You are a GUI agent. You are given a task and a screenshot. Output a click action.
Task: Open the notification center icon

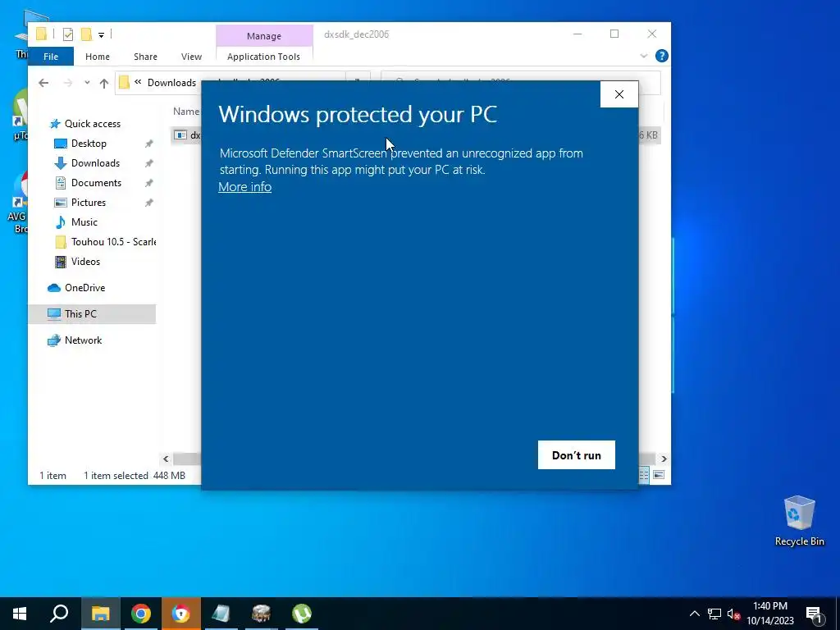pos(813,614)
